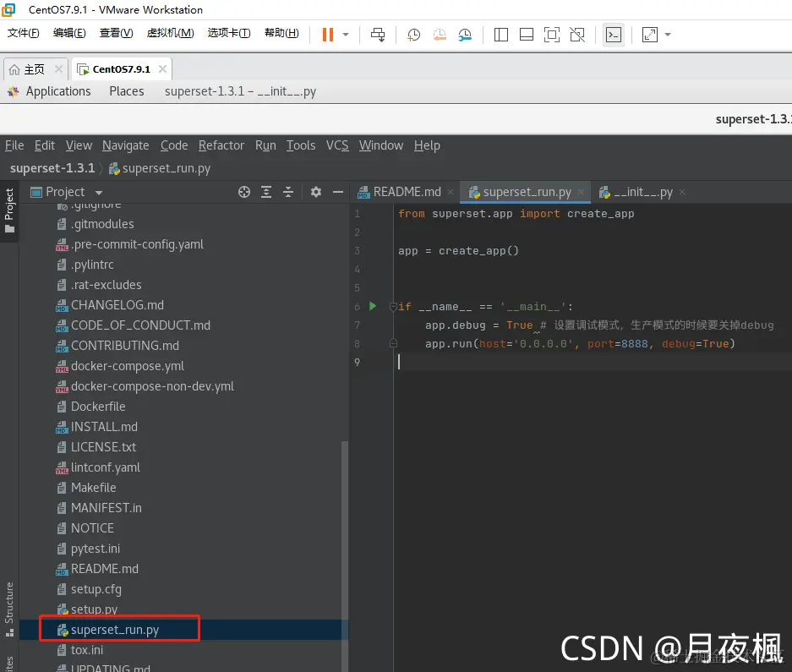792x672 pixels.
Task: Toggle the VMware library sidebar view
Action: point(501,35)
